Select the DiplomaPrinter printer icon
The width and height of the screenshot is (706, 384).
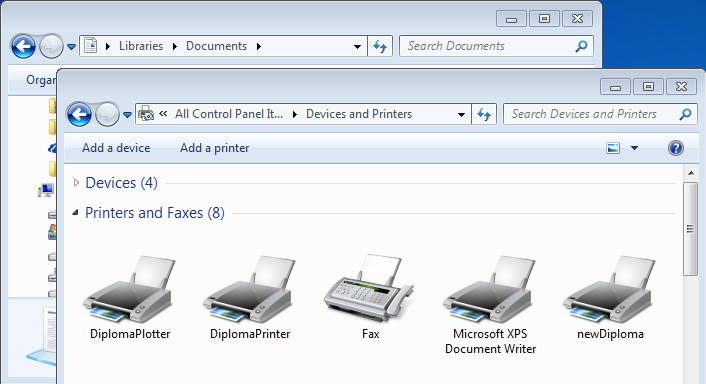pos(250,289)
